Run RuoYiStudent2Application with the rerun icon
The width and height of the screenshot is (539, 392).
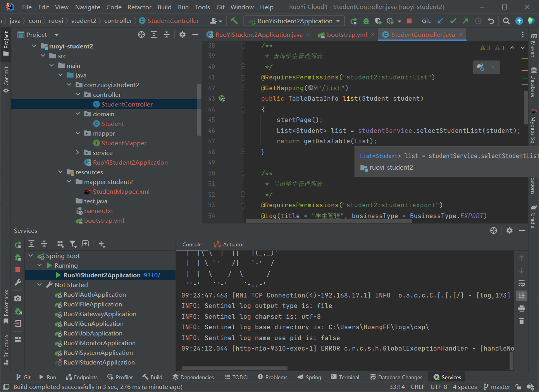pyautogui.click(x=353, y=21)
